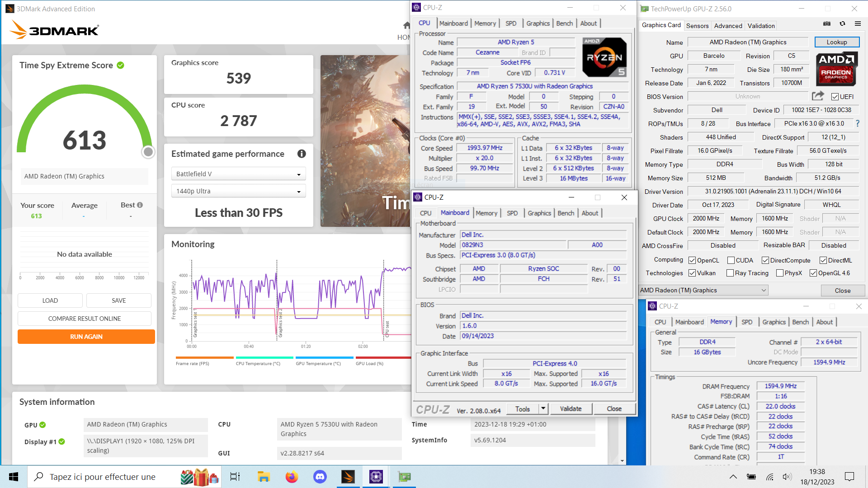
Task: Open the notification center icon
Action: tap(850, 477)
